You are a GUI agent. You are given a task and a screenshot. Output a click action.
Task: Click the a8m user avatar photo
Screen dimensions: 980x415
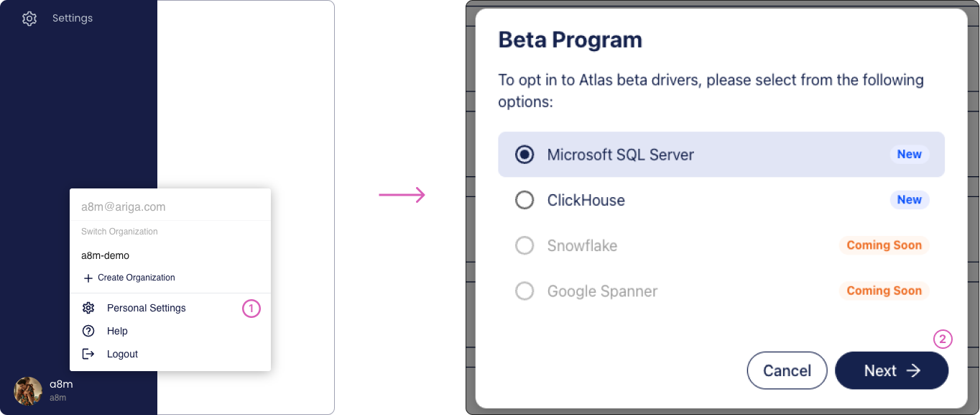click(x=28, y=391)
